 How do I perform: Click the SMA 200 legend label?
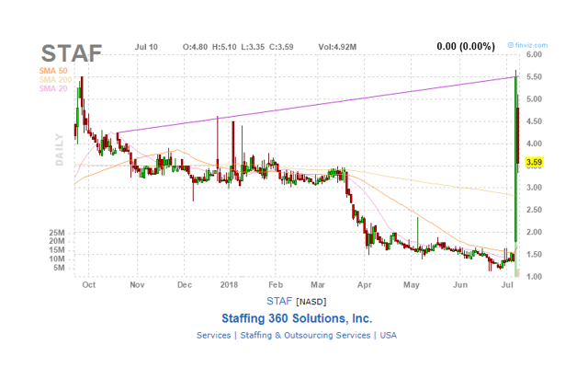click(55, 80)
